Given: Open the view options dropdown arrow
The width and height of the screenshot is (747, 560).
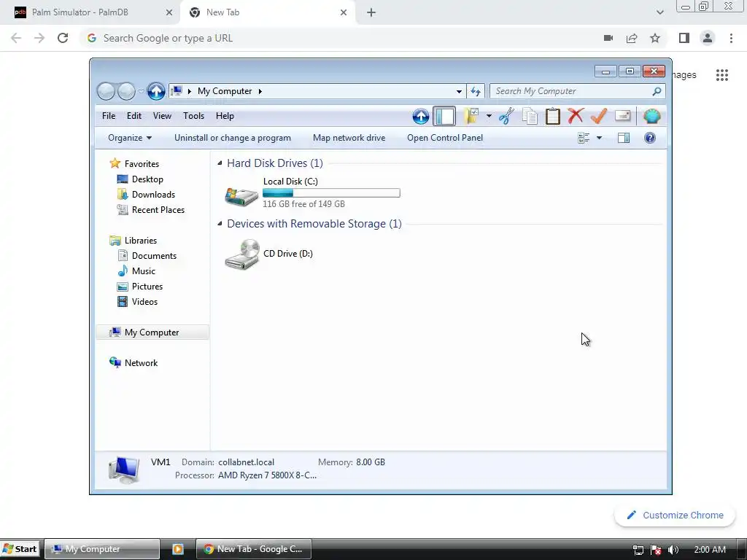Looking at the screenshot, I should click(600, 138).
